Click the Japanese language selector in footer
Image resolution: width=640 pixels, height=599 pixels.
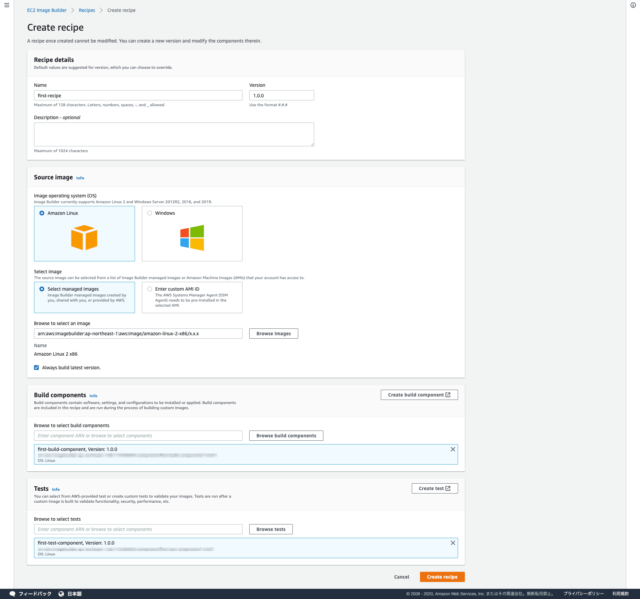[x=74, y=594]
